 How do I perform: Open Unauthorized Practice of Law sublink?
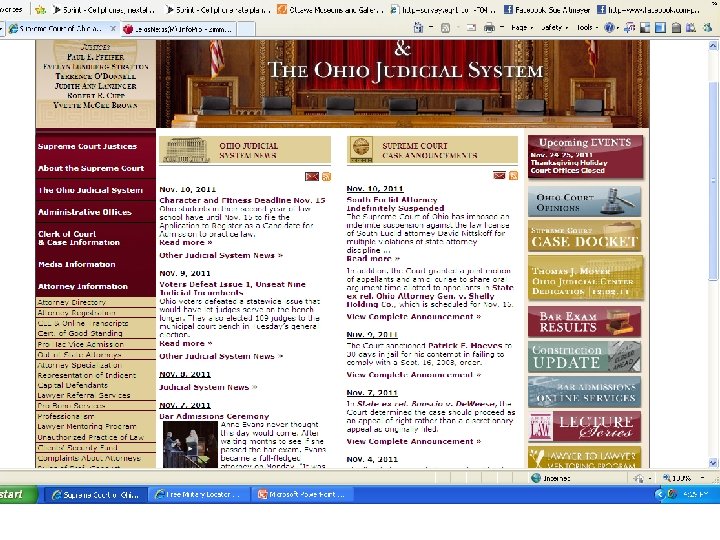tap(90, 437)
